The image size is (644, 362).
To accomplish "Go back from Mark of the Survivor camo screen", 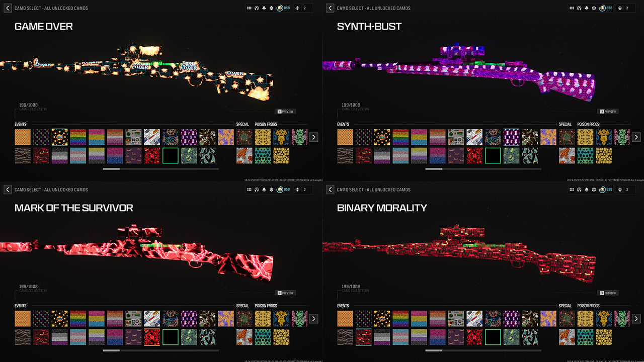I will (8, 190).
